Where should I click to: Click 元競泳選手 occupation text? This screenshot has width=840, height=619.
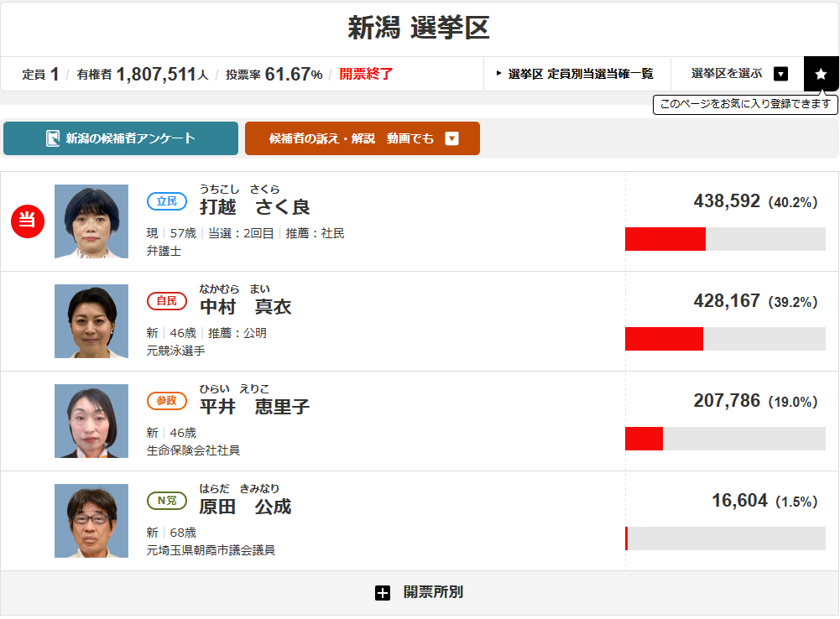coord(175,351)
